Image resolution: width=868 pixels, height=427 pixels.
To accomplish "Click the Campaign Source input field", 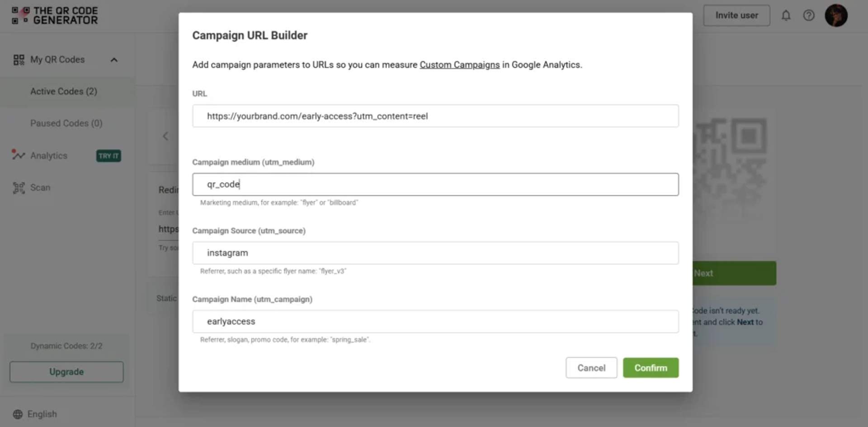I will coord(435,253).
